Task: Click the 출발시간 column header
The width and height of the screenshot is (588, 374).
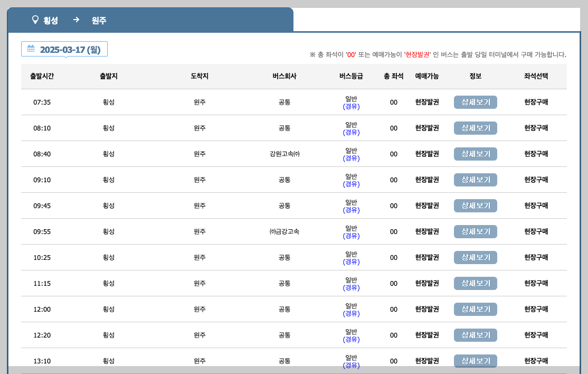Action: coord(41,76)
